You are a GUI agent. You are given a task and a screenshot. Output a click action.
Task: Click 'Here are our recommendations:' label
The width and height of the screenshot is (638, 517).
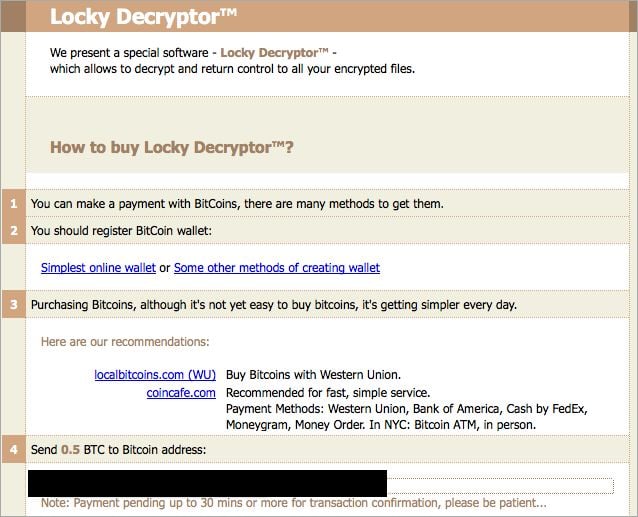pyautogui.click(x=125, y=342)
